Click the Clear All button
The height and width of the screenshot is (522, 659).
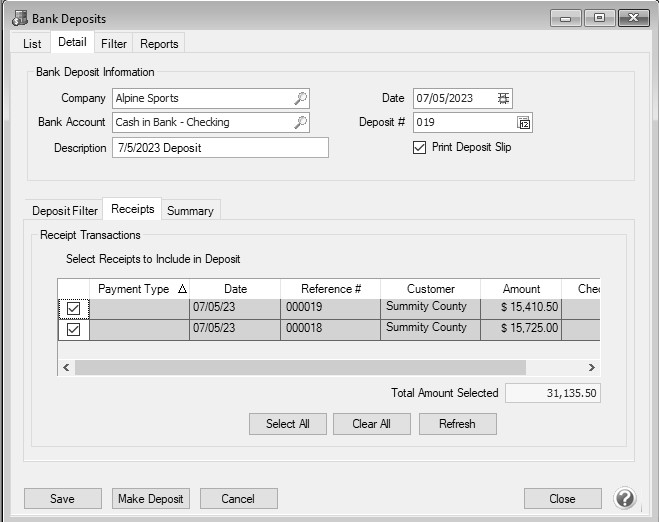pos(371,424)
